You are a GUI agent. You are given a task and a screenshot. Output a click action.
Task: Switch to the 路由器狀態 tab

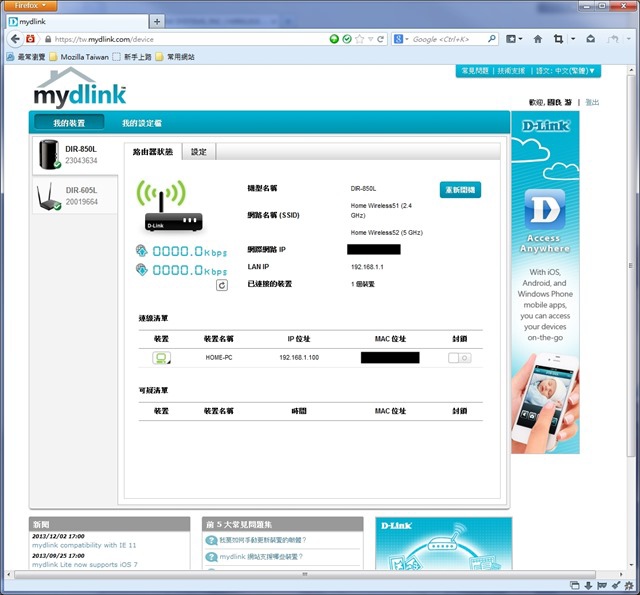[x=153, y=152]
